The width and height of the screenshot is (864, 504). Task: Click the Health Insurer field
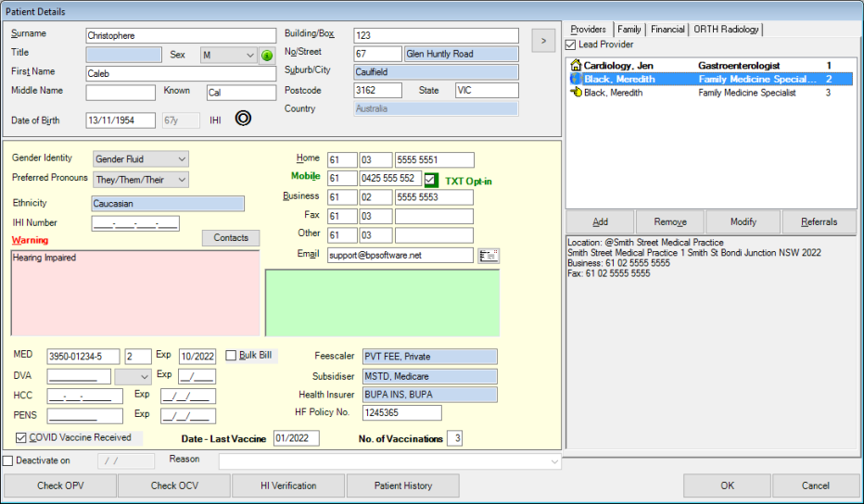(x=430, y=395)
